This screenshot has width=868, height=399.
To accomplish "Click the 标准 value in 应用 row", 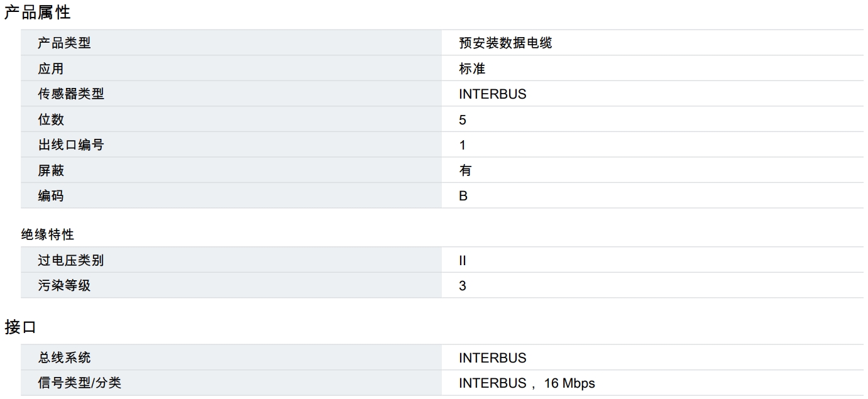I will (x=472, y=68).
